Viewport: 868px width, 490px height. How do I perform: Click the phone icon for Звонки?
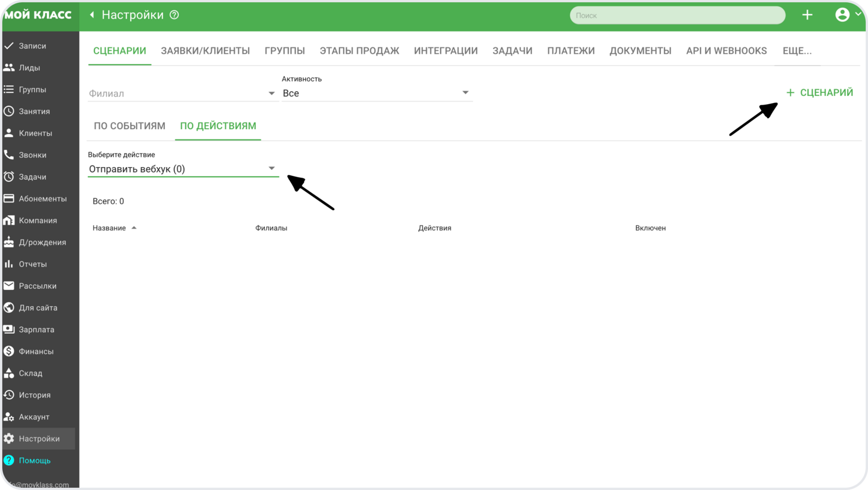[x=9, y=155]
